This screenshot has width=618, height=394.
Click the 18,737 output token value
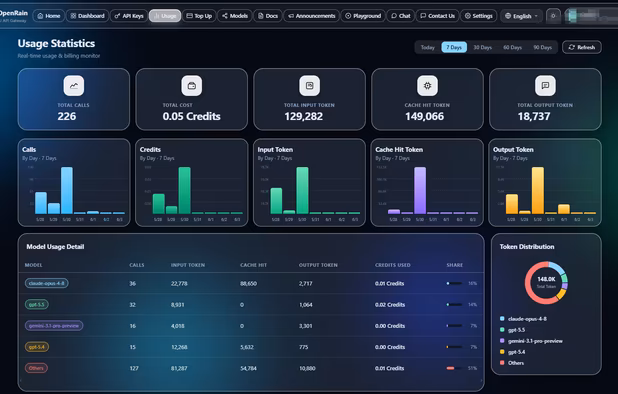534,116
